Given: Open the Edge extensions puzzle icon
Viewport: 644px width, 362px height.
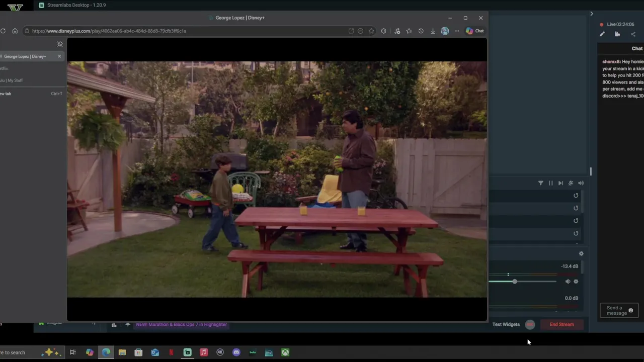Looking at the screenshot, I should (x=383, y=31).
